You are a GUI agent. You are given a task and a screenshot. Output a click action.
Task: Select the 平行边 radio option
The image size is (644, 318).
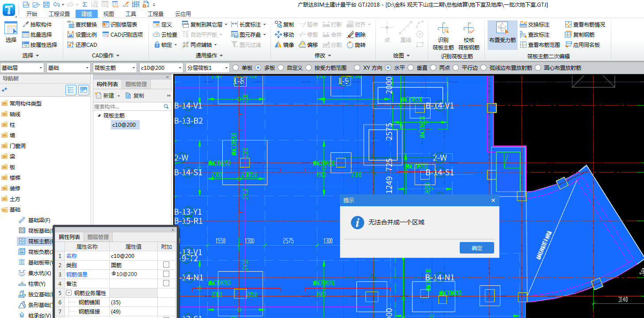pyautogui.click(x=456, y=68)
